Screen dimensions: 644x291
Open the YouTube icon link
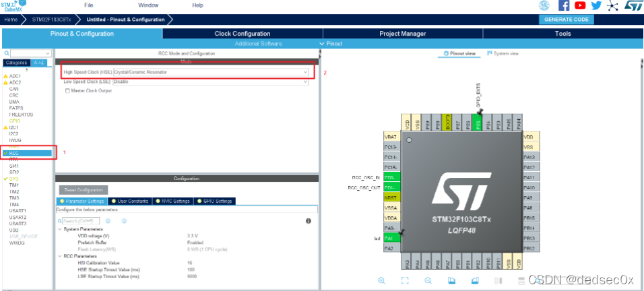580,5
